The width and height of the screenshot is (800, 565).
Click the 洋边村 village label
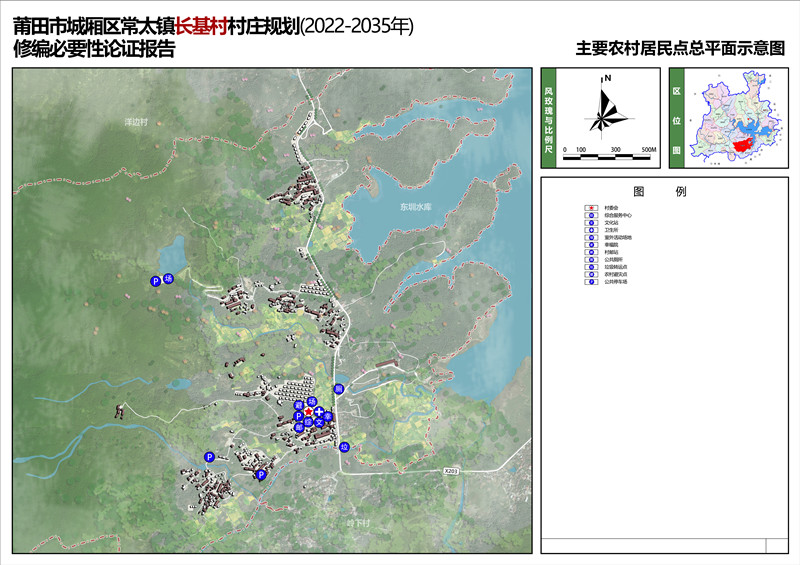[135, 121]
